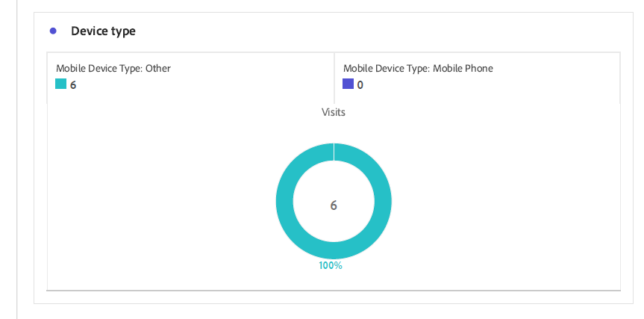This screenshot has width=644, height=319.
Task: Click the donut ring's bottom arc above 100%
Action: [334, 251]
